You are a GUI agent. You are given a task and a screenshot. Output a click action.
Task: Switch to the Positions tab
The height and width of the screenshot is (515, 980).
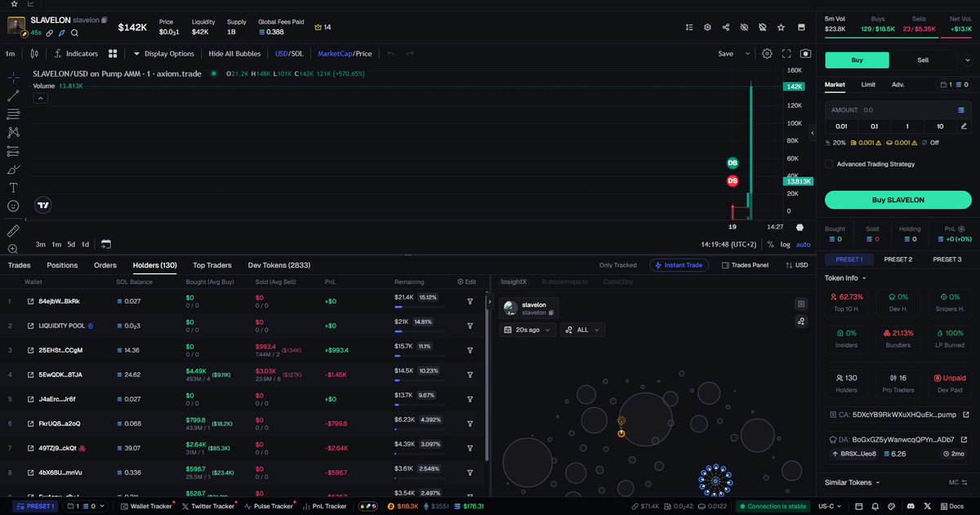point(62,265)
